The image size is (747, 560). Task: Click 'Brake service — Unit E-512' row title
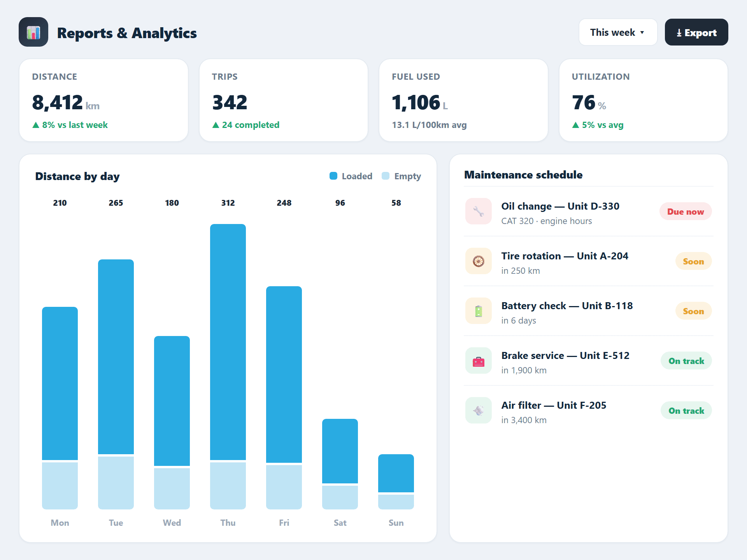(565, 355)
